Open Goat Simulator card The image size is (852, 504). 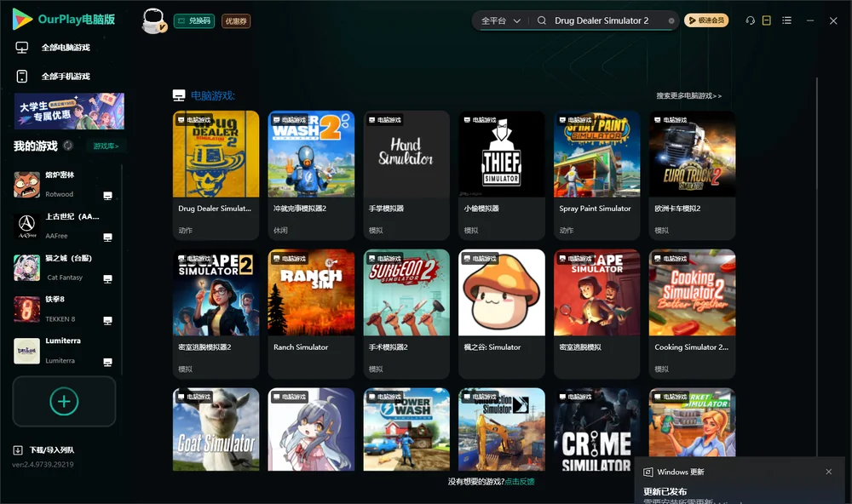pos(216,429)
